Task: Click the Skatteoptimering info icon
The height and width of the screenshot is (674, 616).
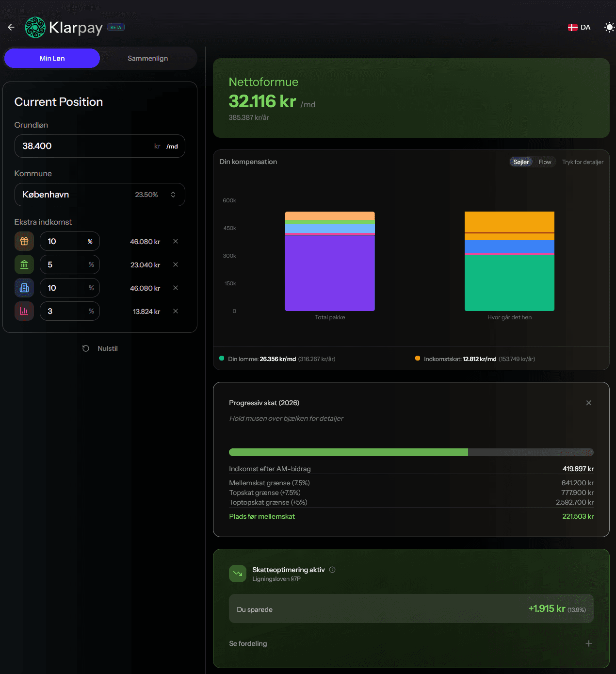Action: click(x=332, y=570)
